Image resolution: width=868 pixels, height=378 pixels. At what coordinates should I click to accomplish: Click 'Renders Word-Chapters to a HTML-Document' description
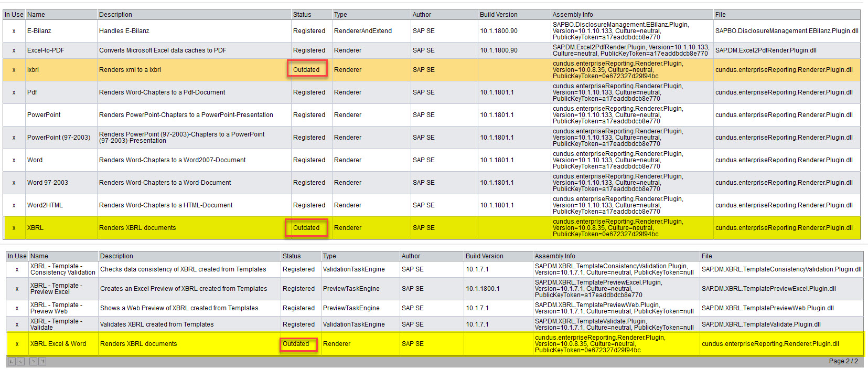(x=166, y=205)
